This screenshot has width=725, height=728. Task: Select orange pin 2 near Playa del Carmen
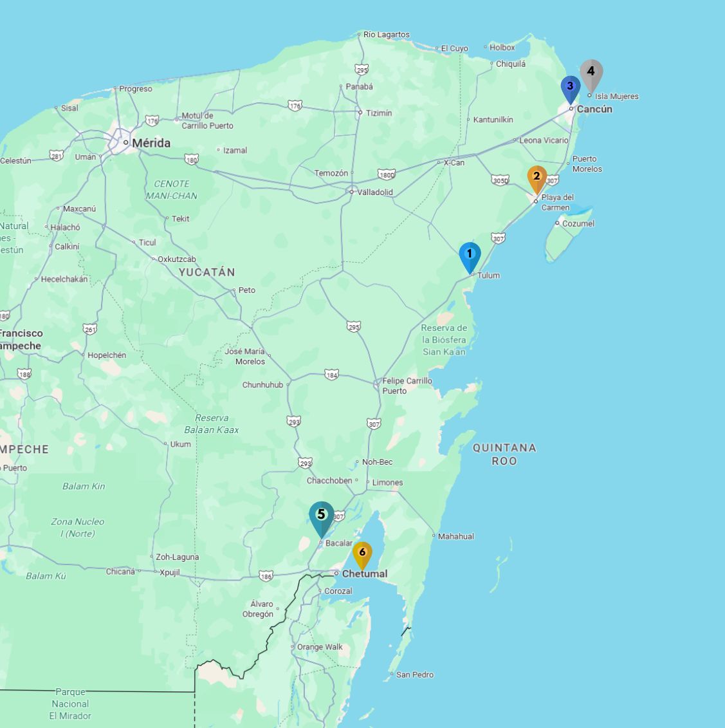537,178
